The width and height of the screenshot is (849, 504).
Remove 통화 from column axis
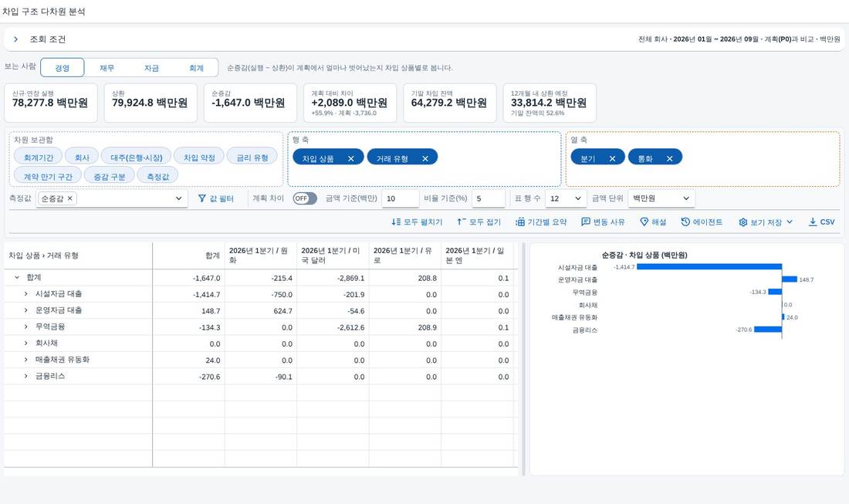pyautogui.click(x=670, y=159)
